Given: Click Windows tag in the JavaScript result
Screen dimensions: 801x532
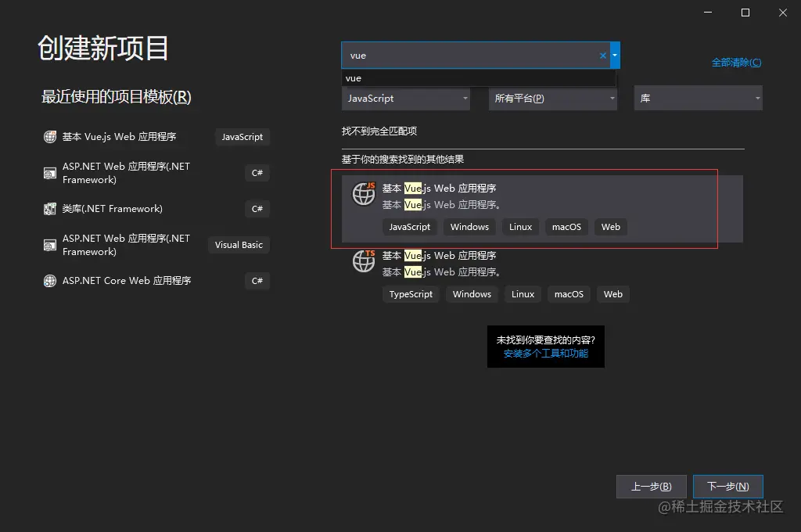Looking at the screenshot, I should tap(469, 227).
